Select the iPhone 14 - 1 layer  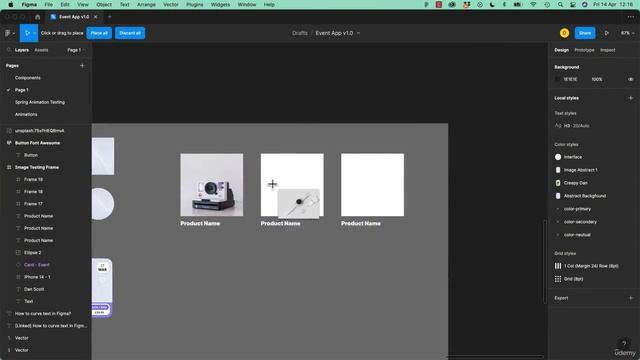pos(37,277)
